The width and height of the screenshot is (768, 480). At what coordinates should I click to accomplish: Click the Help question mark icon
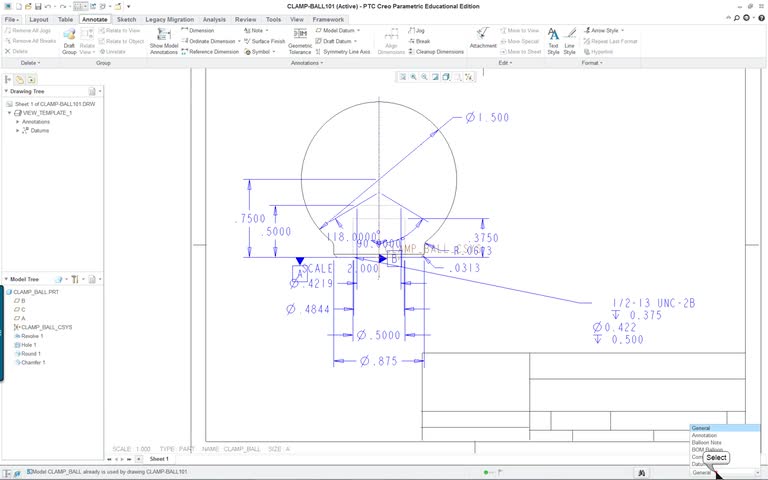[x=761, y=18]
